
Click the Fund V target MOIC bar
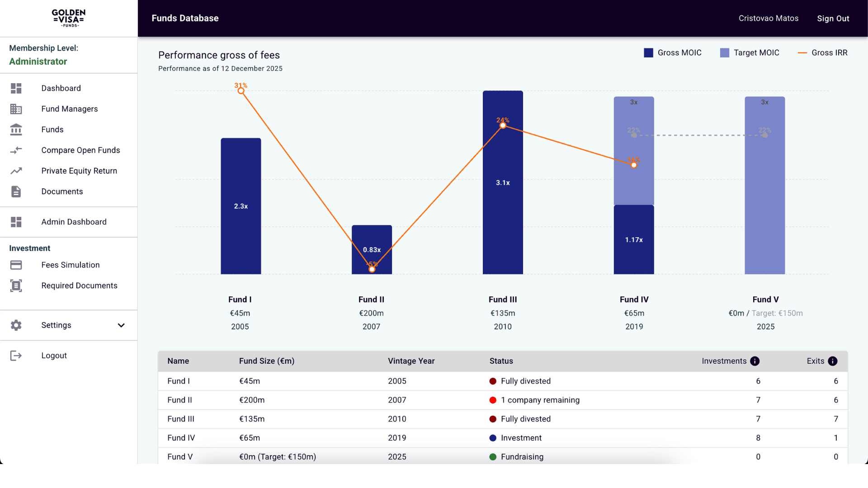click(x=765, y=185)
